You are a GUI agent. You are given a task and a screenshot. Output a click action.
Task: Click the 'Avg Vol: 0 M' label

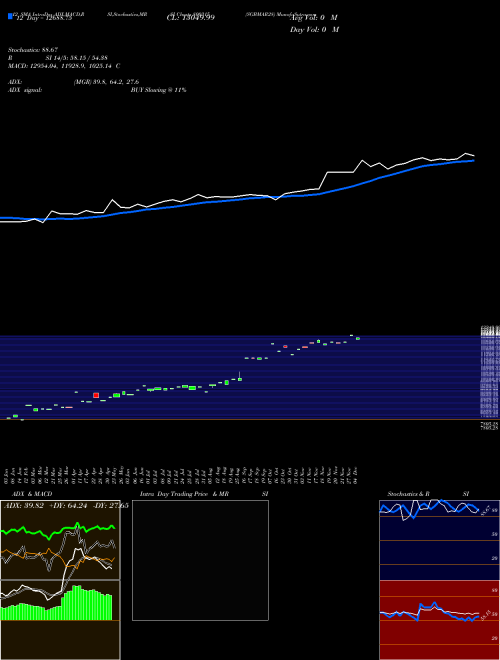314,18
